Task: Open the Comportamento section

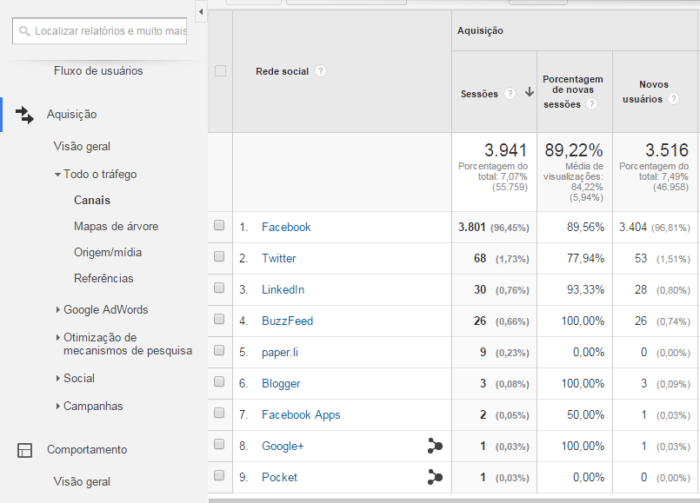Action: coord(87,449)
